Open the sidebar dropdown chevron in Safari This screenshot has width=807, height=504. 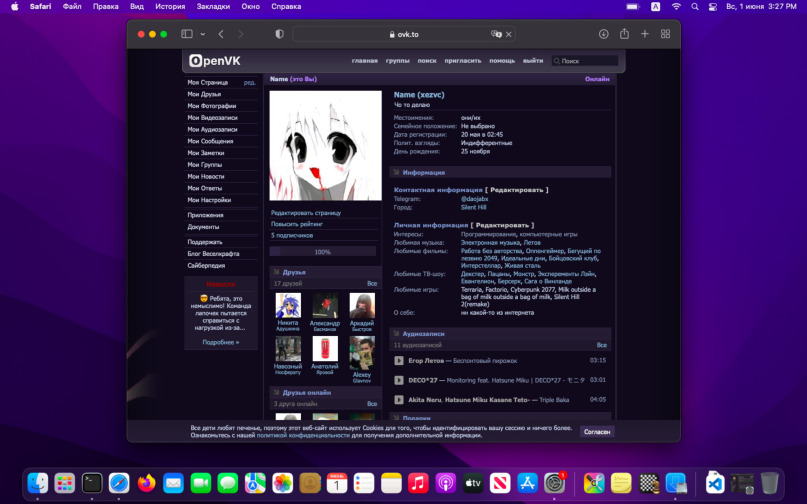[x=199, y=34]
